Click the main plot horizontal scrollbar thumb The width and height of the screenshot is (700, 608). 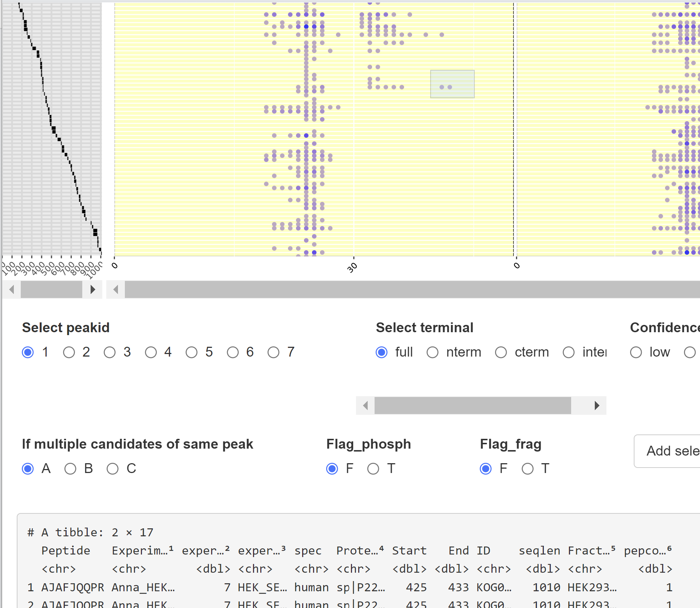tap(412, 290)
